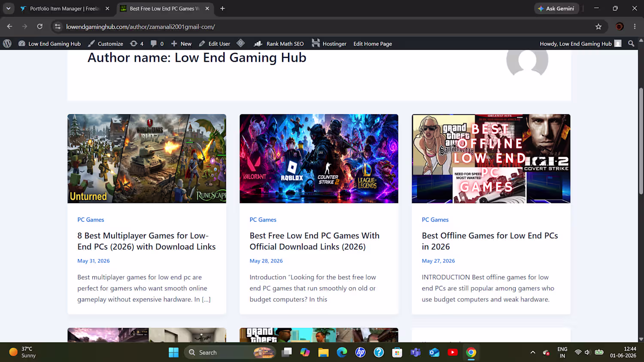Go forward to the next page

coord(24,27)
